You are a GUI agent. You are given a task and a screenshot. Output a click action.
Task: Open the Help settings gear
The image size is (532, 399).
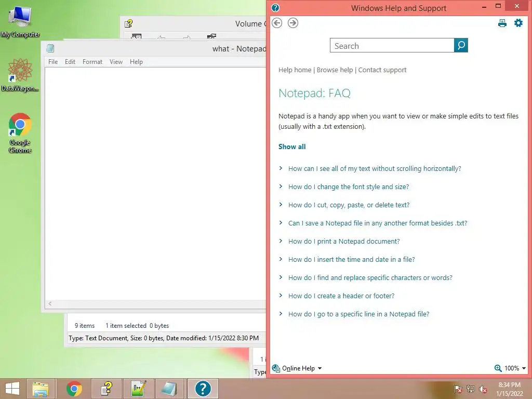click(x=518, y=23)
